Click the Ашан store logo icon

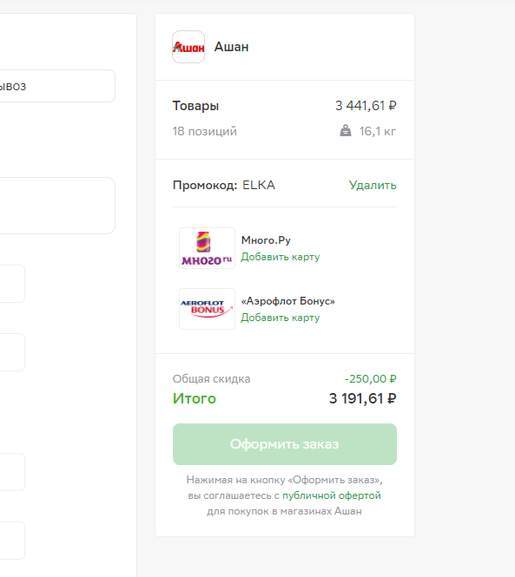pos(188,47)
